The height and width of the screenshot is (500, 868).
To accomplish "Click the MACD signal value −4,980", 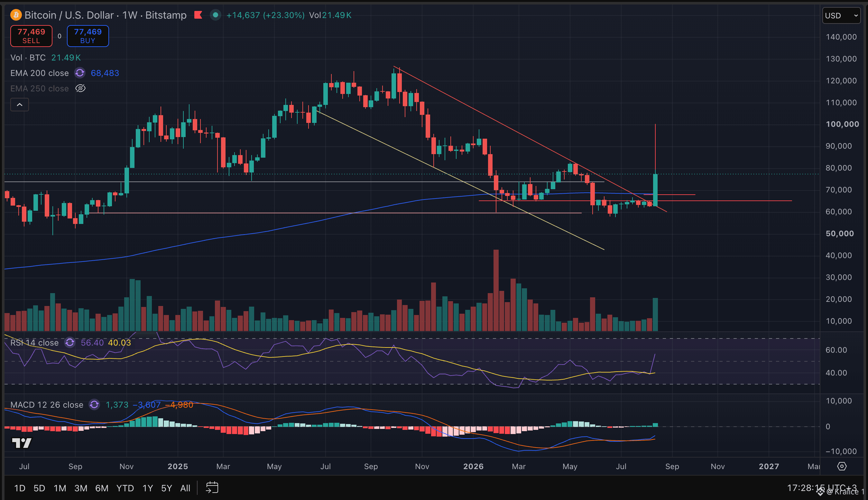I will [x=179, y=404].
